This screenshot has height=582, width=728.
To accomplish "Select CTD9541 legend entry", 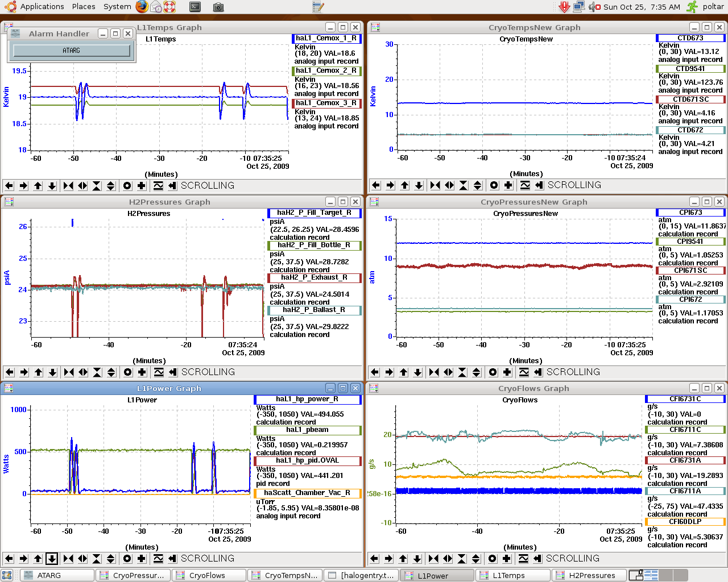I will pyautogui.click(x=690, y=69).
